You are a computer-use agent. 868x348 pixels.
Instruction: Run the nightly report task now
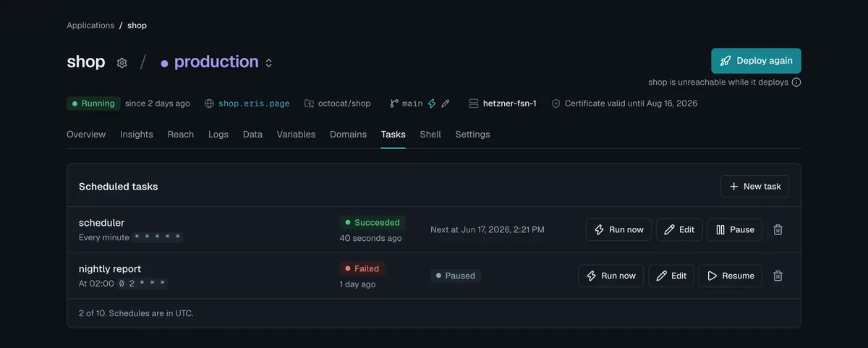pyautogui.click(x=610, y=276)
